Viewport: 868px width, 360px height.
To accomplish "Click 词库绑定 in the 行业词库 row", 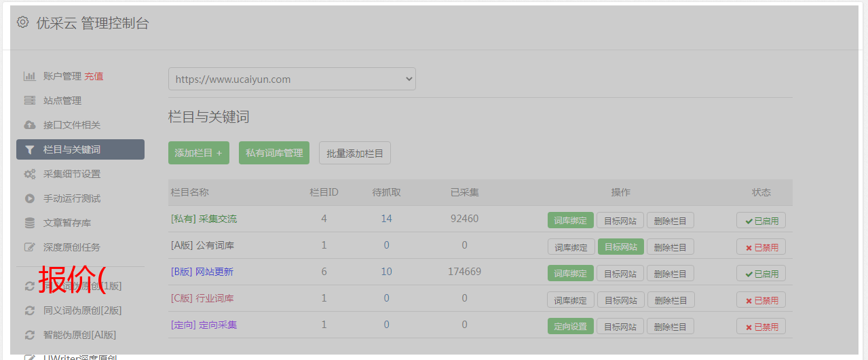I will 571,300.
